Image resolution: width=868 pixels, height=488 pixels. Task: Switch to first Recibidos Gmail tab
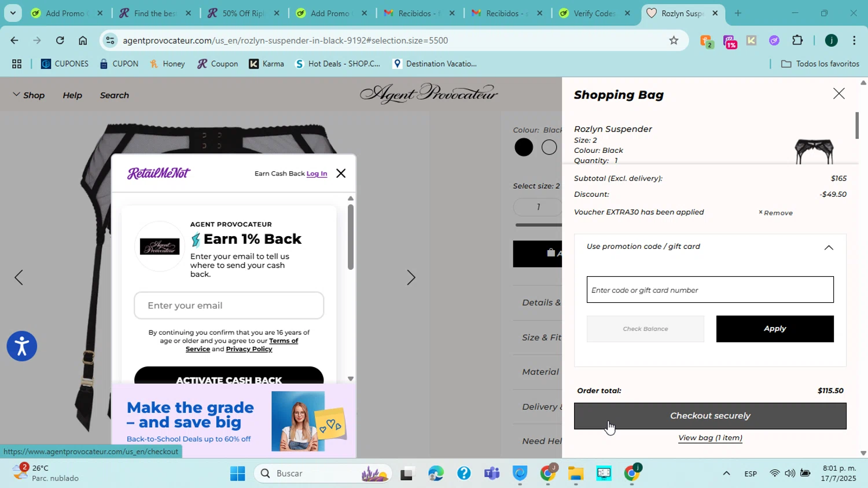tap(420, 13)
